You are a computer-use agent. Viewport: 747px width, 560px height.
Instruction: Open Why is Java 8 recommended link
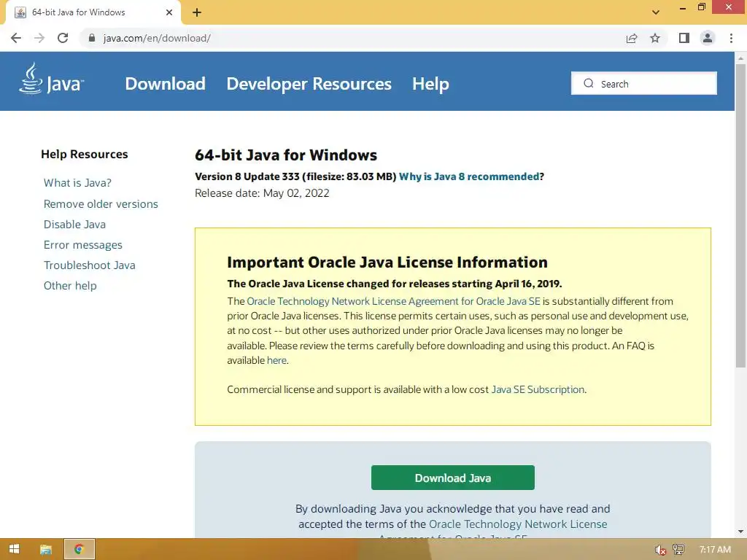pyautogui.click(x=469, y=176)
